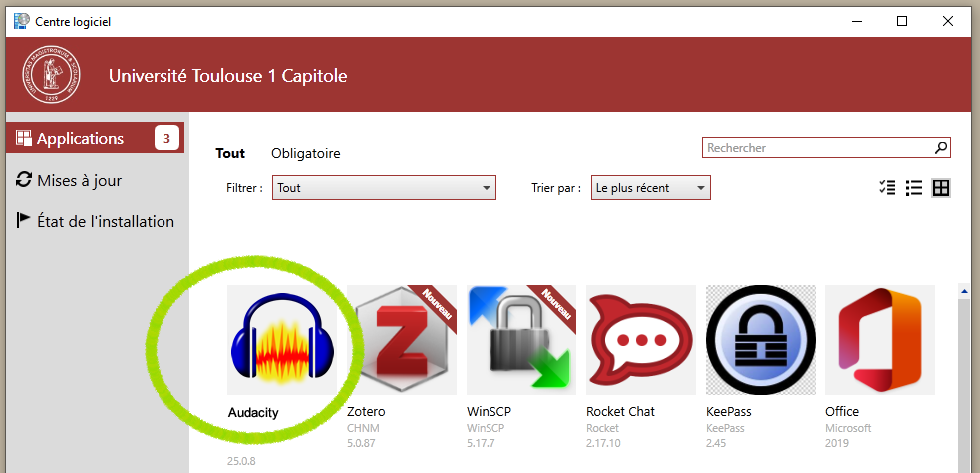This screenshot has width=980, height=473.
Task: Click the Centre logiciel title bar icon
Action: [21, 21]
